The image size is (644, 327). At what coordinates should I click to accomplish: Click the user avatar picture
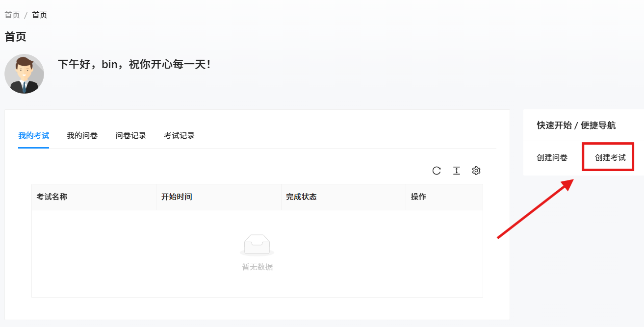(25, 74)
